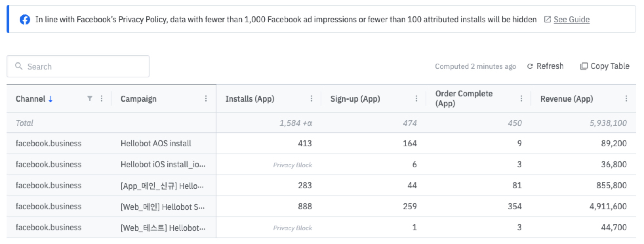Toggle Channel column sort arrow
644x244 pixels.
(50, 99)
